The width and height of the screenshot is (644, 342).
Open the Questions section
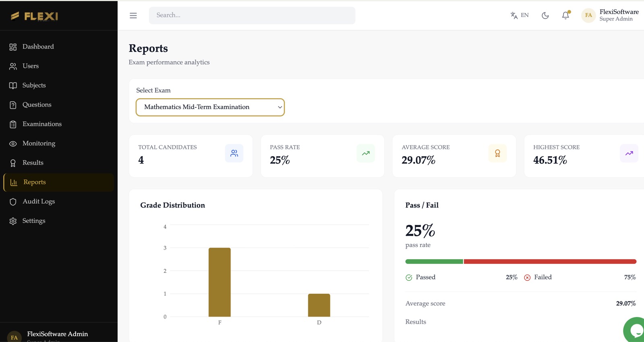[59, 105]
